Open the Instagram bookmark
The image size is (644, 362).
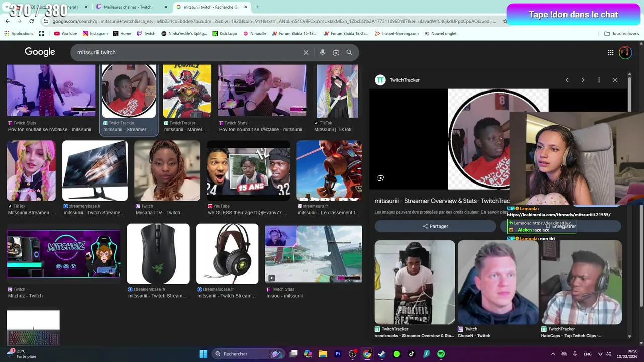95,33
